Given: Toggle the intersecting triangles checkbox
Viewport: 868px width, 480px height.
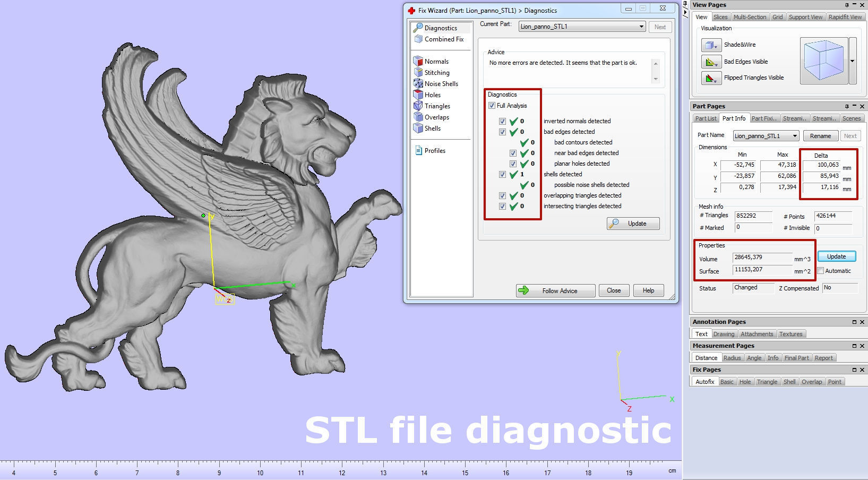Looking at the screenshot, I should (502, 206).
